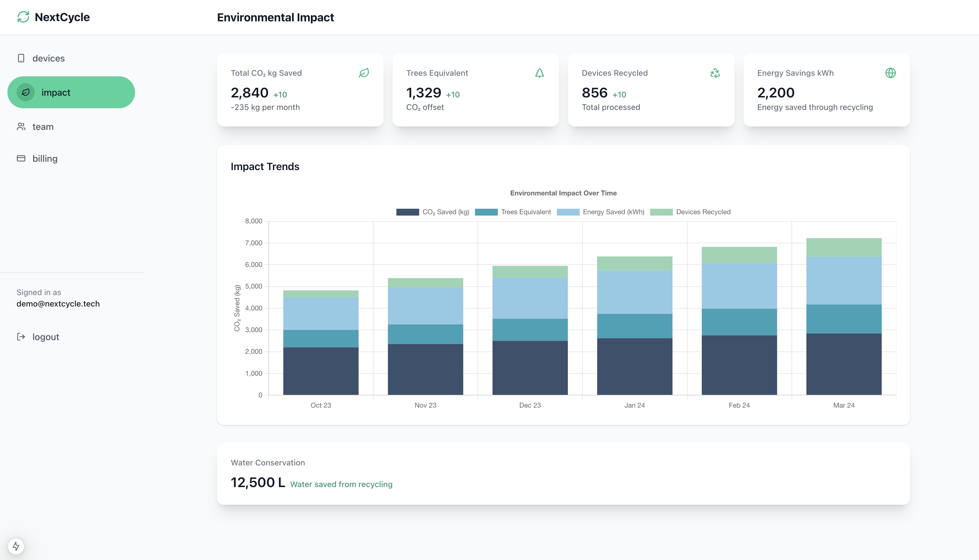Toggle Trees Equivalent legend swatch
This screenshot has width=979, height=560.
click(x=486, y=212)
